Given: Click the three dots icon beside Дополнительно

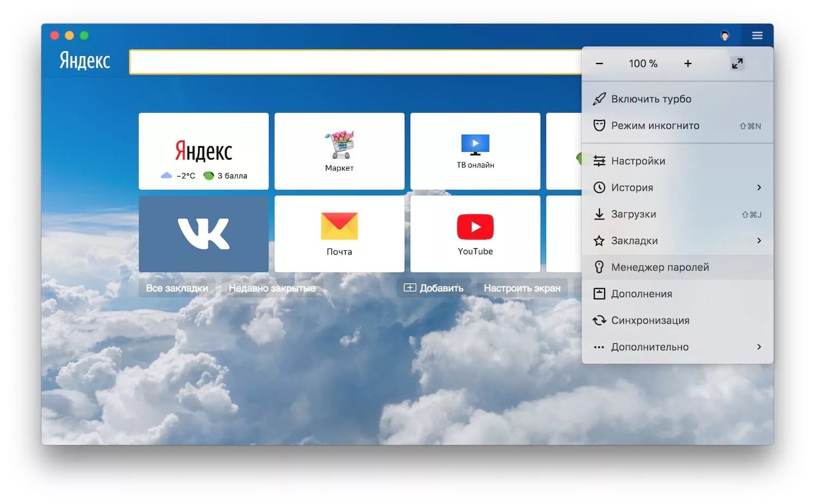Looking at the screenshot, I should pos(599,347).
